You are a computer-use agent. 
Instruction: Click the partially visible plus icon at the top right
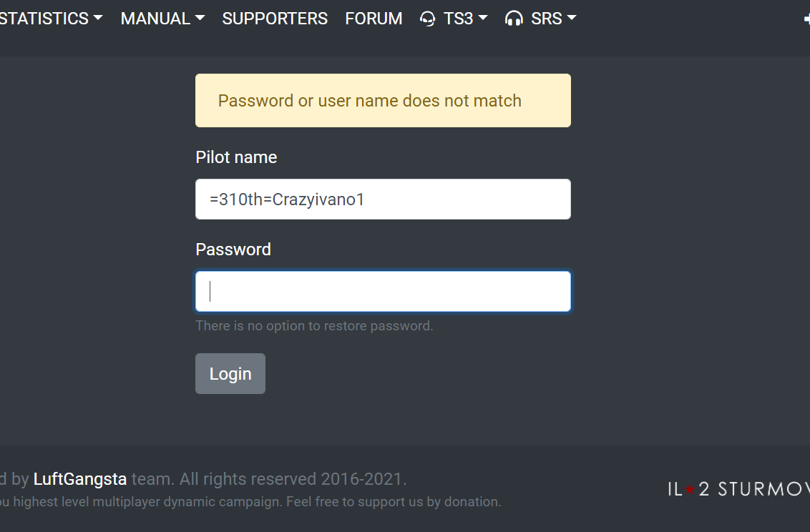806,19
